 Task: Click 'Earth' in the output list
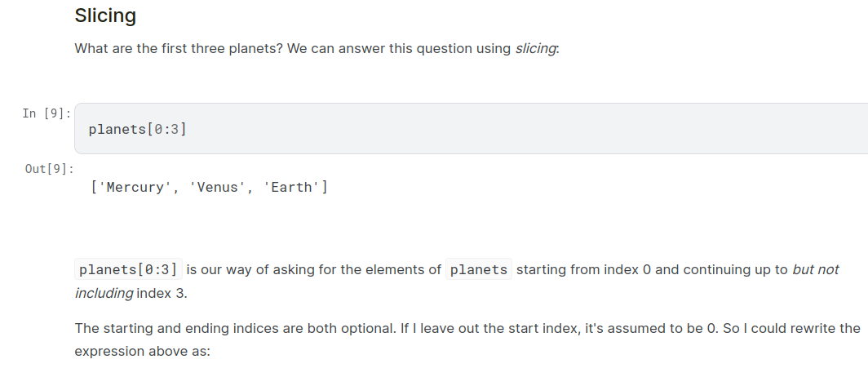click(291, 188)
